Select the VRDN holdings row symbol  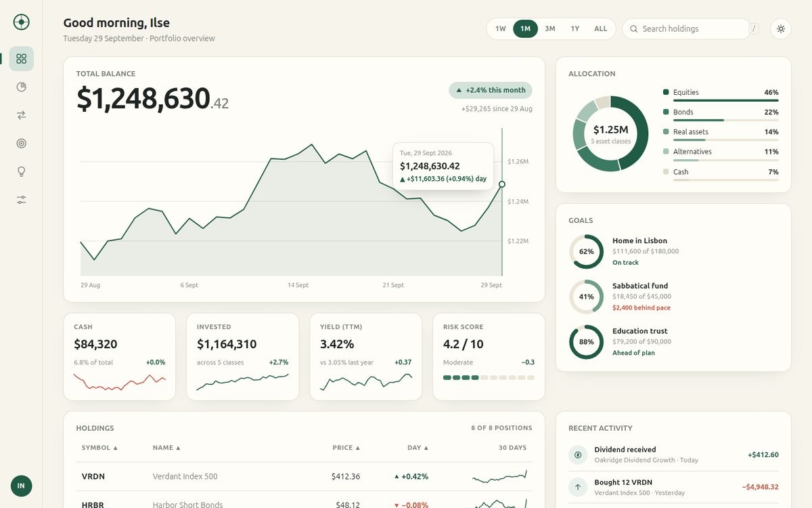[93, 477]
